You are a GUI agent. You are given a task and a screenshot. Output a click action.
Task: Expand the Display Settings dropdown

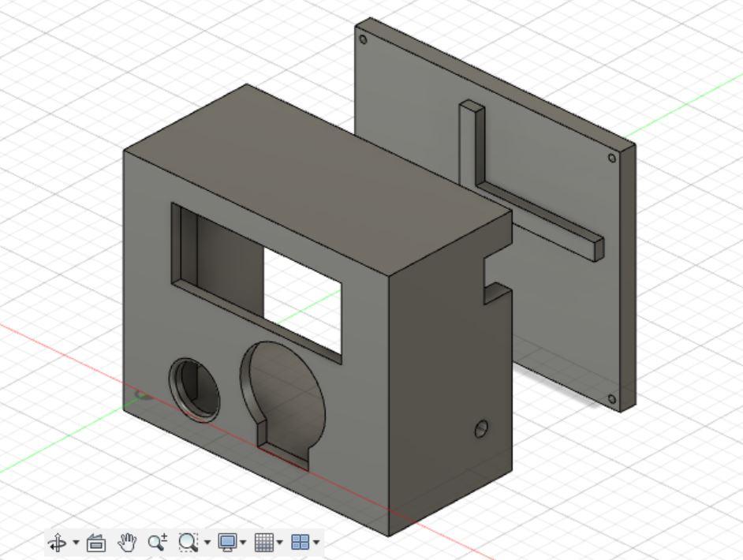pyautogui.click(x=245, y=543)
